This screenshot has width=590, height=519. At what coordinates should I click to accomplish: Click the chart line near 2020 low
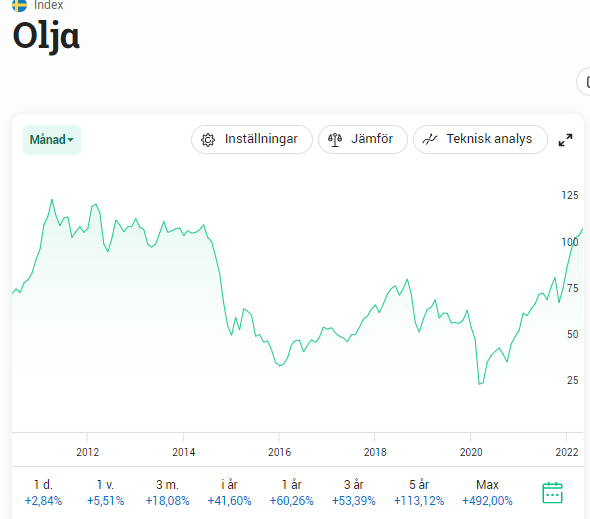tap(480, 384)
